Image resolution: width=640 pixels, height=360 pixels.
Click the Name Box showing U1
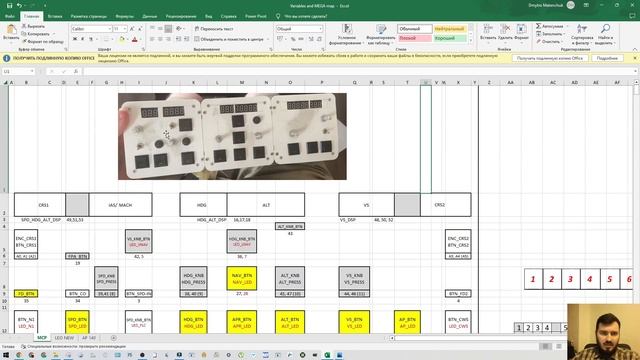click(x=18, y=71)
